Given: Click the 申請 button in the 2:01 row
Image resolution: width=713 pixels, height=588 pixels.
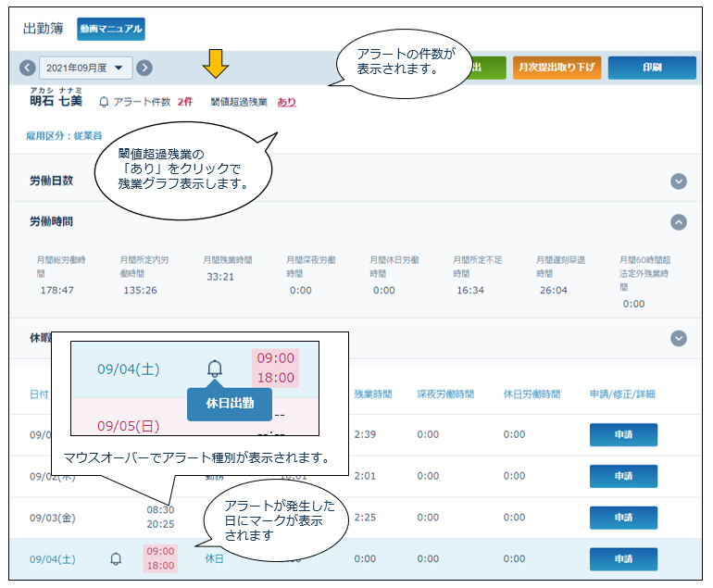Looking at the screenshot, I should pos(623,476).
